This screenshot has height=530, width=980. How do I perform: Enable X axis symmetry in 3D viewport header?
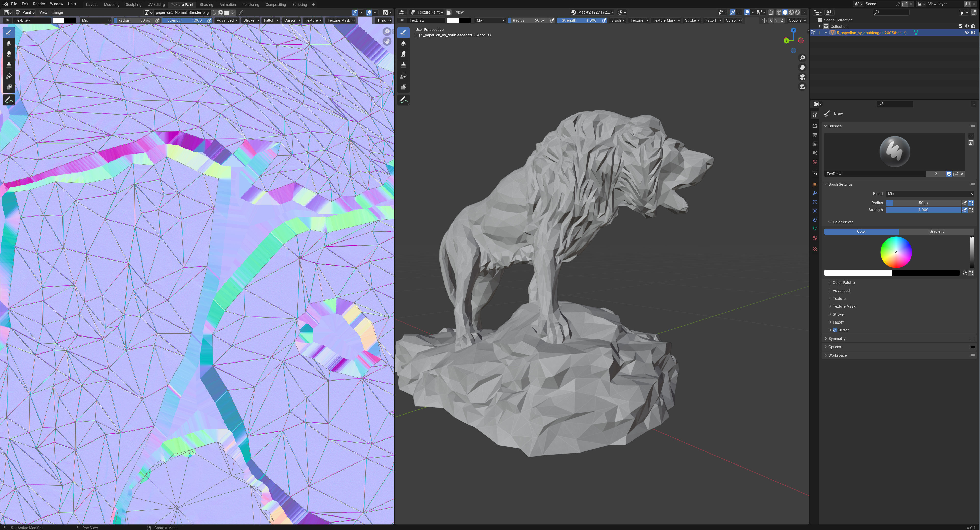[771, 21]
